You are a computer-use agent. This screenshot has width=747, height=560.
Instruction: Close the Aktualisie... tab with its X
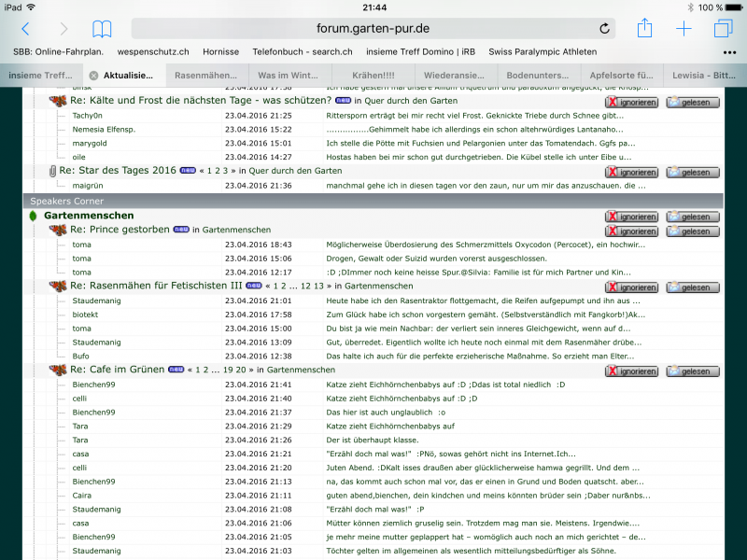(93, 75)
